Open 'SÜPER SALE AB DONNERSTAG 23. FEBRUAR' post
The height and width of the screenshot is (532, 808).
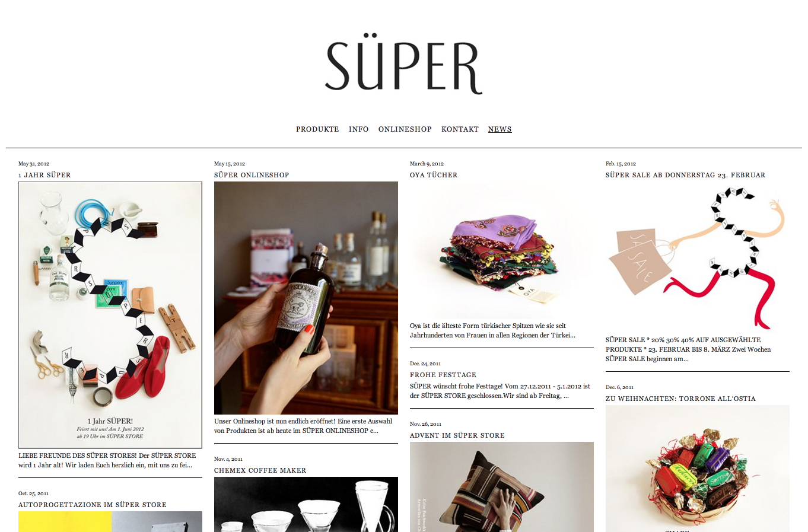pyautogui.click(x=685, y=175)
